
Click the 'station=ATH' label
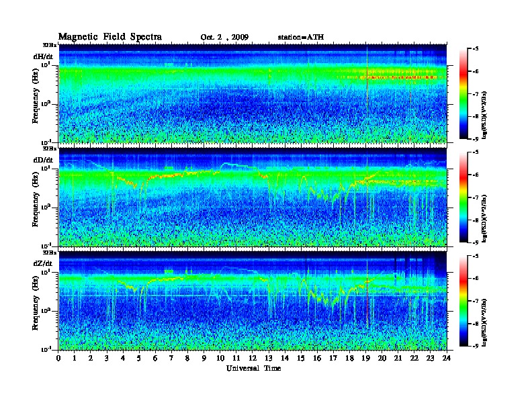301,37
